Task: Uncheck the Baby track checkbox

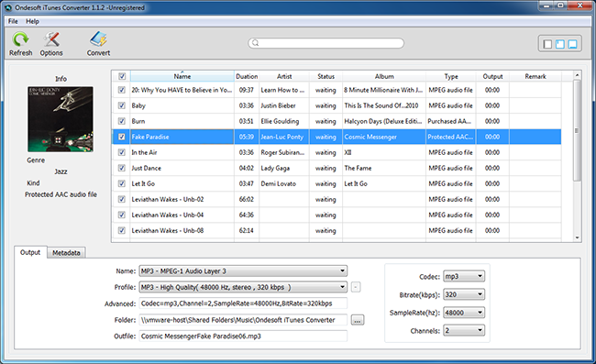Action: 122,105
